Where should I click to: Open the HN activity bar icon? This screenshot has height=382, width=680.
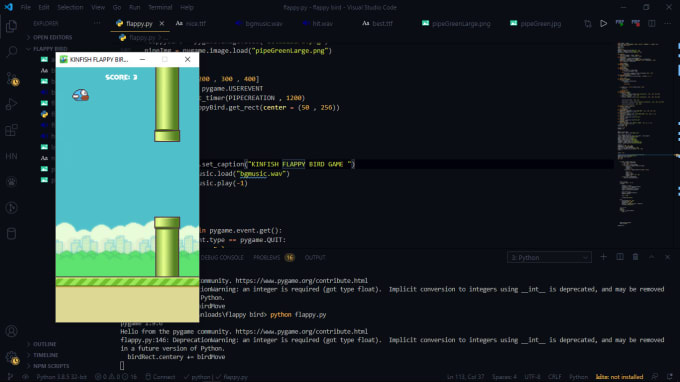tap(12, 156)
